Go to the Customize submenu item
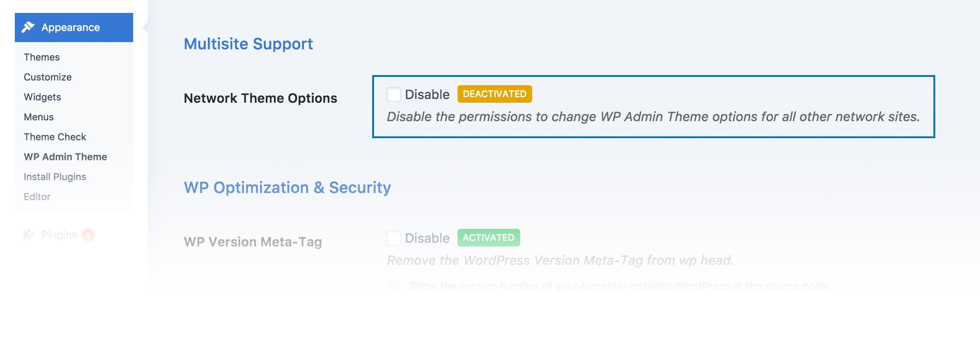 pos(48,77)
